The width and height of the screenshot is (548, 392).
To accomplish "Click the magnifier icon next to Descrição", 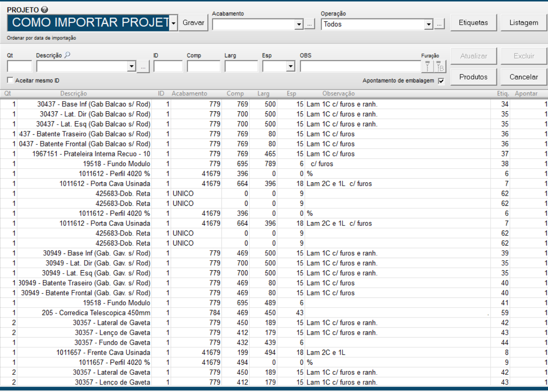I will tap(67, 55).
